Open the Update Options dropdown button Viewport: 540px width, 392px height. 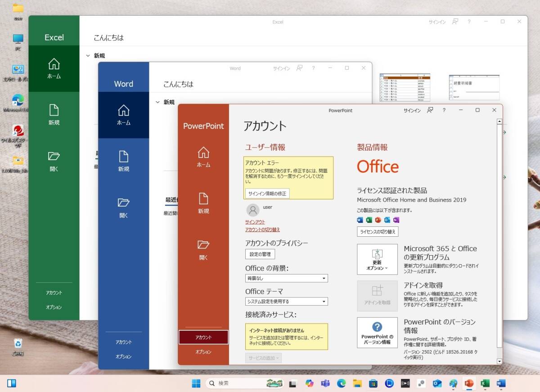pyautogui.click(x=377, y=259)
